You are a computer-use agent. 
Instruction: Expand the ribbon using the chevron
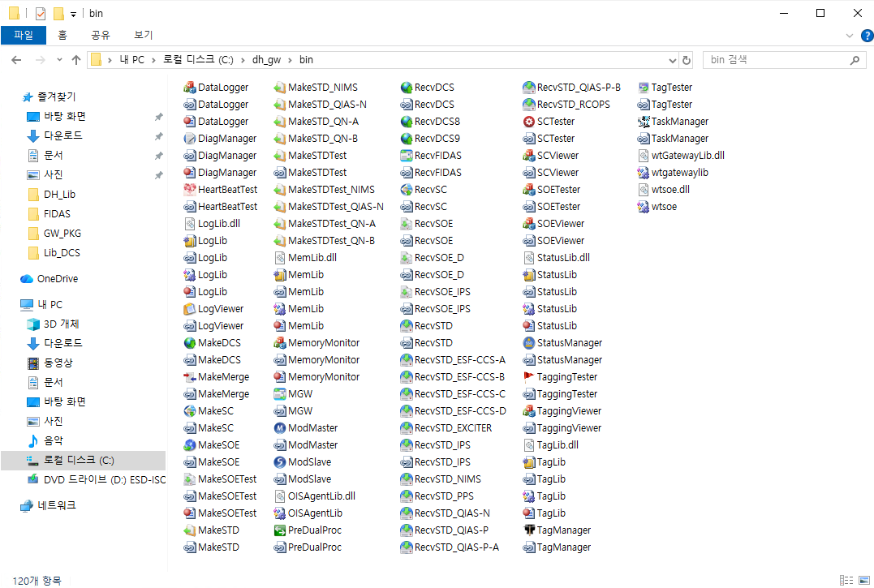pos(850,36)
